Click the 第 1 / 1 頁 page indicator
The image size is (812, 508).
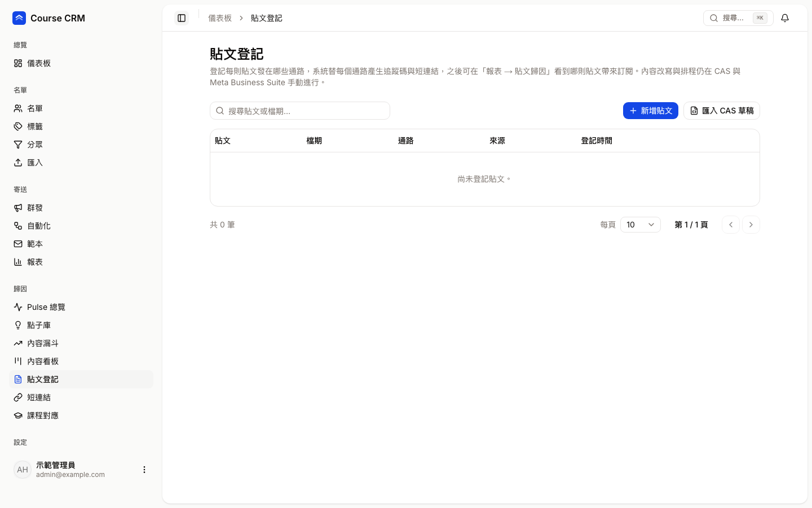pos(691,225)
